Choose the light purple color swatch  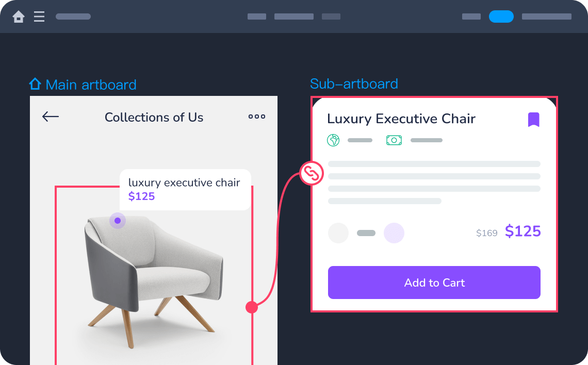pyautogui.click(x=394, y=233)
